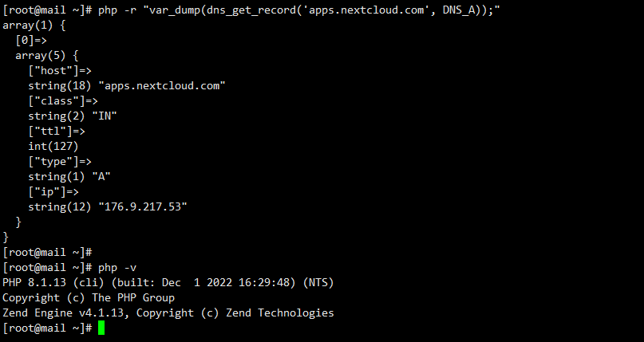The height and width of the screenshot is (342, 644).
Task: Click the ["ttl"]=> key line
Action: pos(57,132)
